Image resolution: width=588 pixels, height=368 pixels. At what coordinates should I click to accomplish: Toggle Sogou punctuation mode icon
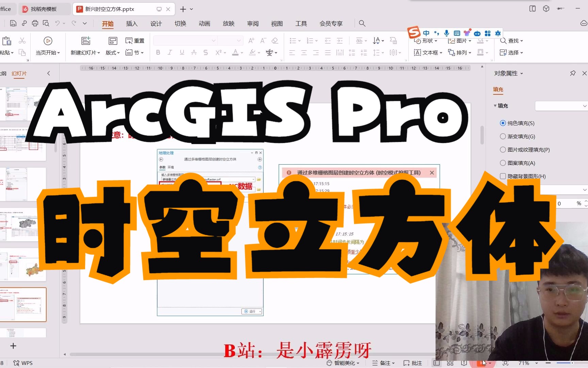point(437,33)
